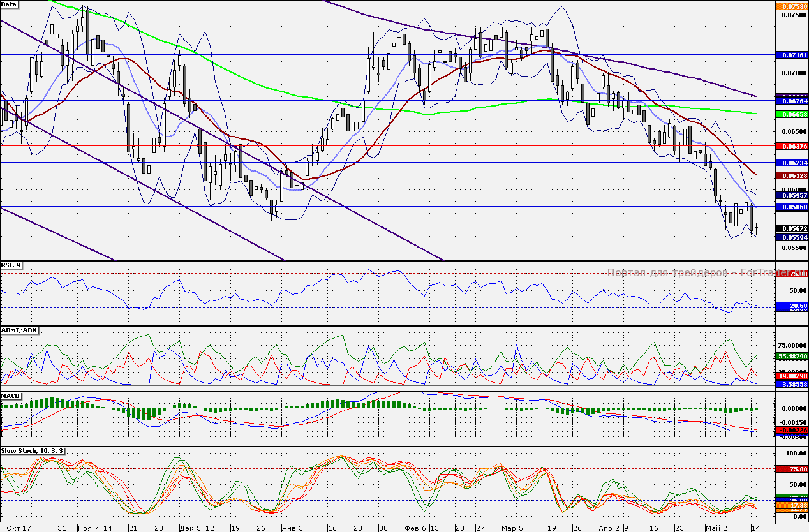
Task: Select the Мар 5 date on time axis
Action: coord(512,528)
